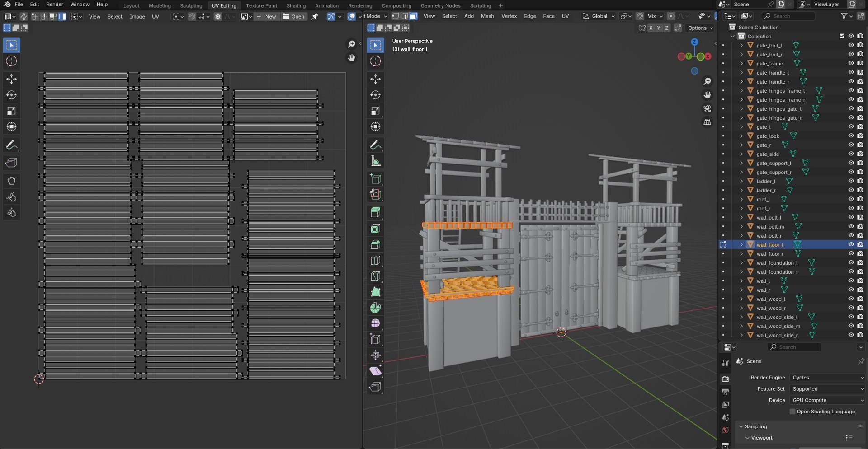Toggle Z mirror axis in viewport
This screenshot has height=449, width=868.
pos(666,28)
